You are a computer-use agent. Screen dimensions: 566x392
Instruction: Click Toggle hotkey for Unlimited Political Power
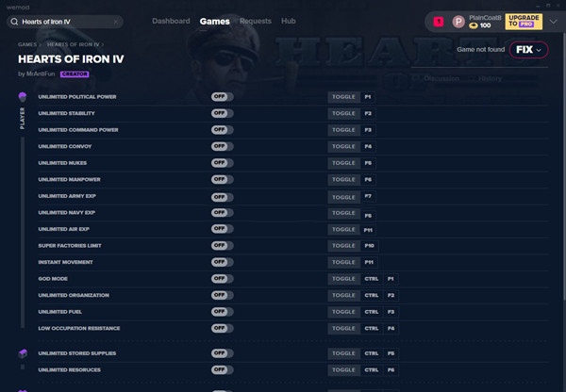(x=343, y=97)
